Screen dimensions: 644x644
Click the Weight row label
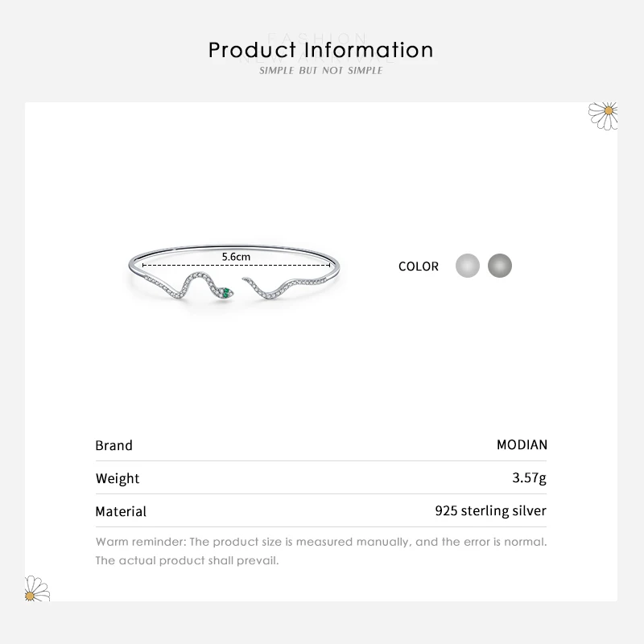coord(118,478)
